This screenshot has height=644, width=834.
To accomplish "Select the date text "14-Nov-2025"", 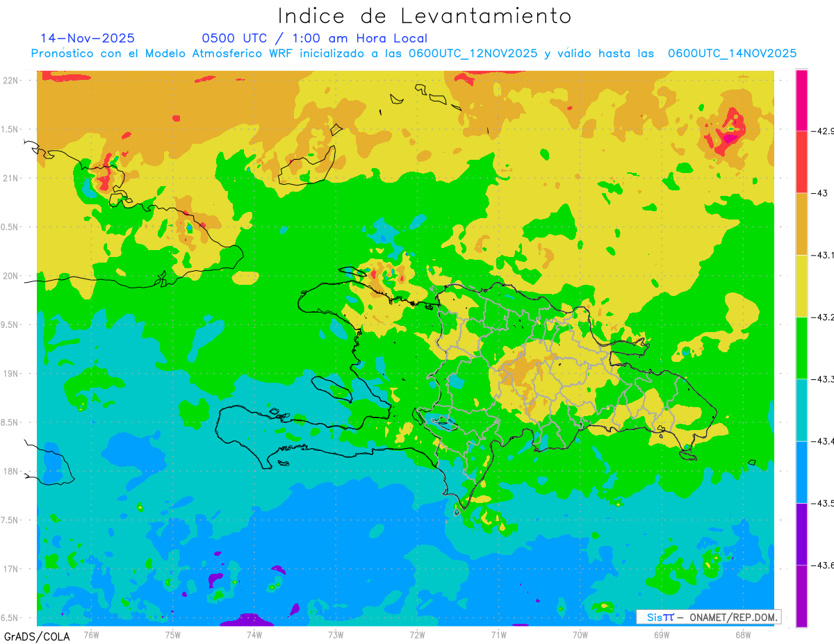I will coord(88,38).
